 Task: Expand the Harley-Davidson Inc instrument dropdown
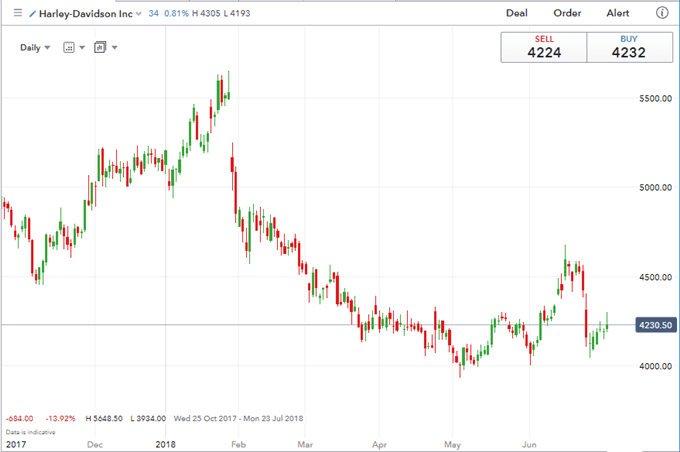point(139,14)
